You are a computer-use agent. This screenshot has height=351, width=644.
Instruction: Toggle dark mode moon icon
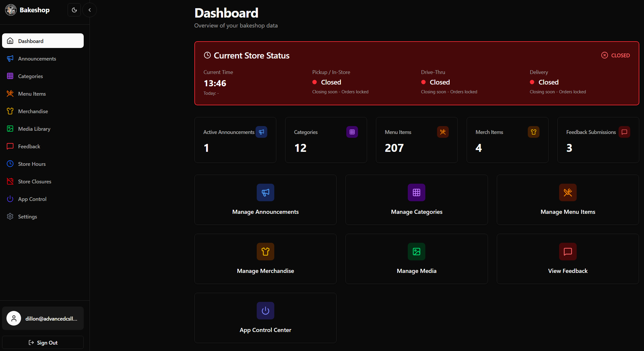[x=74, y=10]
